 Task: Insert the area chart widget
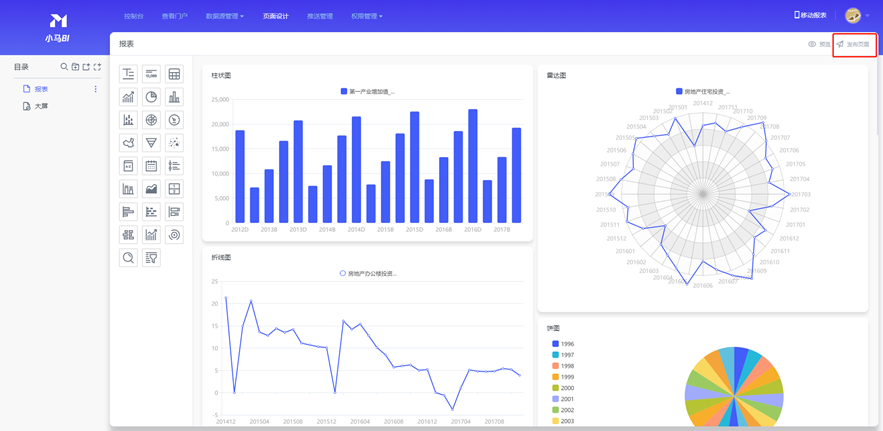point(151,189)
